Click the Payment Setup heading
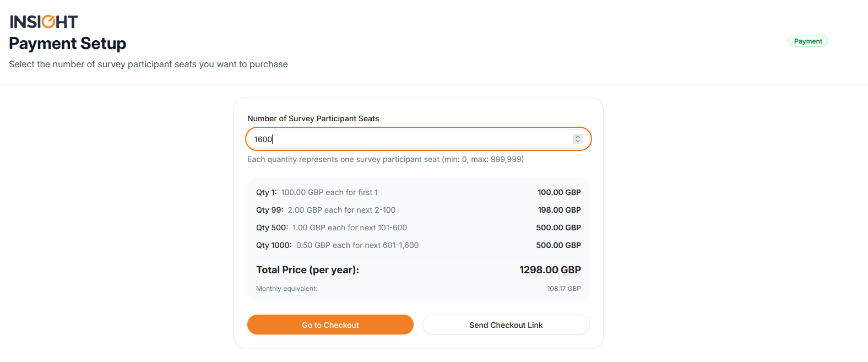Image resolution: width=868 pixels, height=362 pixels. pos(68,44)
